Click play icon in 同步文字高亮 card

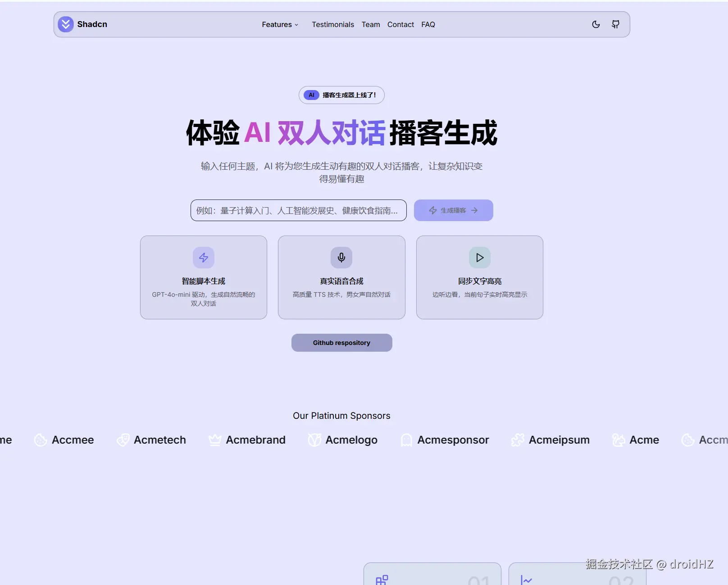[x=480, y=258]
